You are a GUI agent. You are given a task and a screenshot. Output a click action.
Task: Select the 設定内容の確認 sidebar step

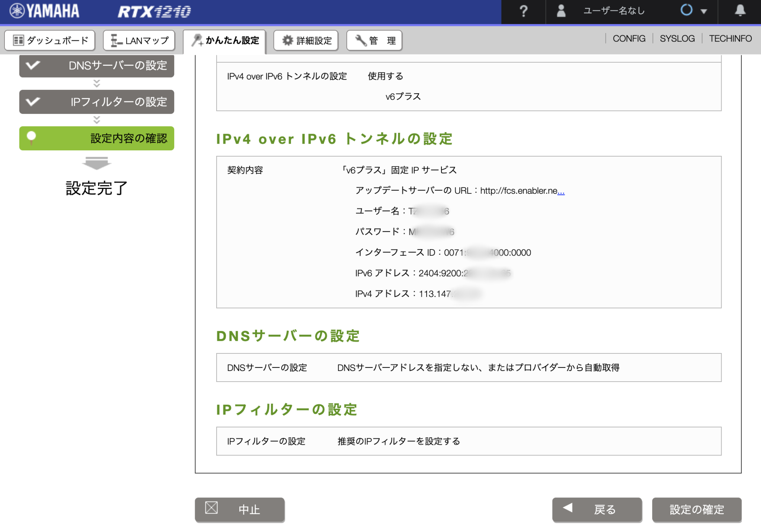coord(97,138)
